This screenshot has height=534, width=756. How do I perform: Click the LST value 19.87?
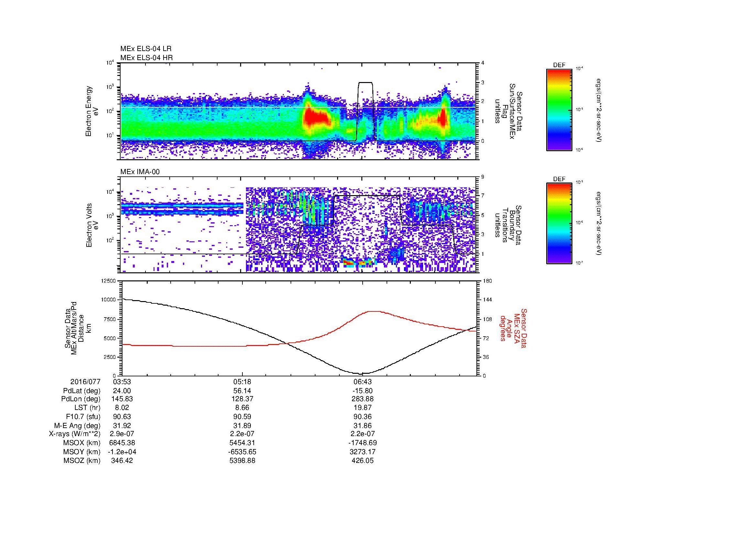(363, 408)
